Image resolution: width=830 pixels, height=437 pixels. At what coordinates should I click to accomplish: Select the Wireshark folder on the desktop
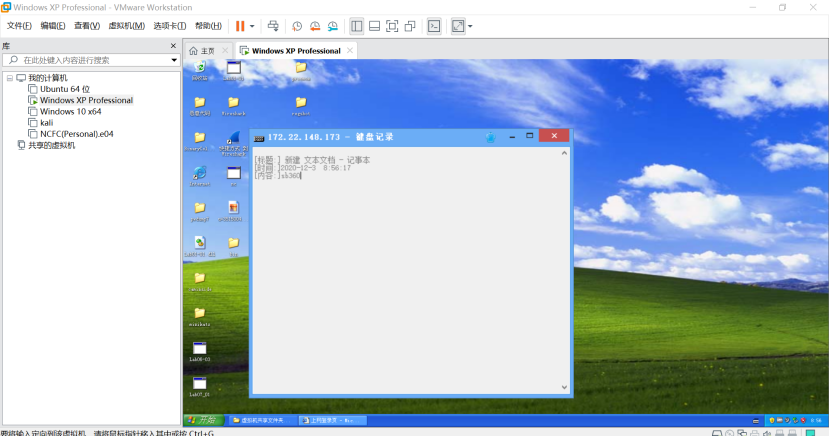click(233, 106)
